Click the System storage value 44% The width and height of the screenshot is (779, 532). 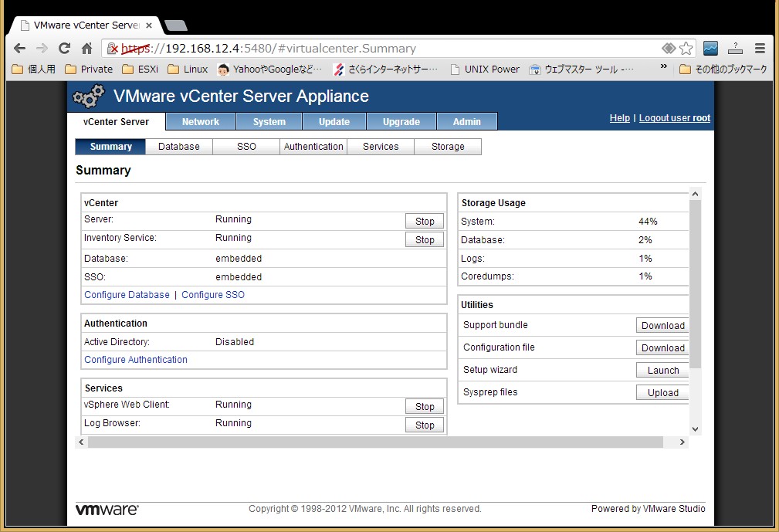(x=648, y=222)
